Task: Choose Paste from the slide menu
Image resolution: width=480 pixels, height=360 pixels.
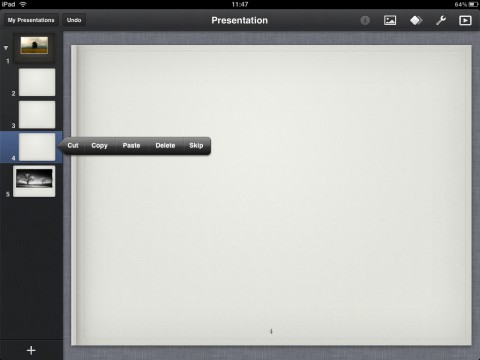Action: [131, 145]
